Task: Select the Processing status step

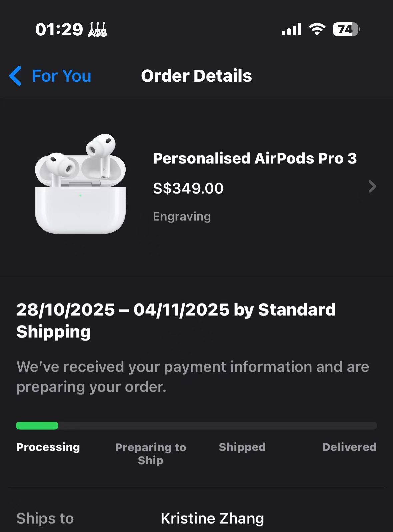Action: 48,447
